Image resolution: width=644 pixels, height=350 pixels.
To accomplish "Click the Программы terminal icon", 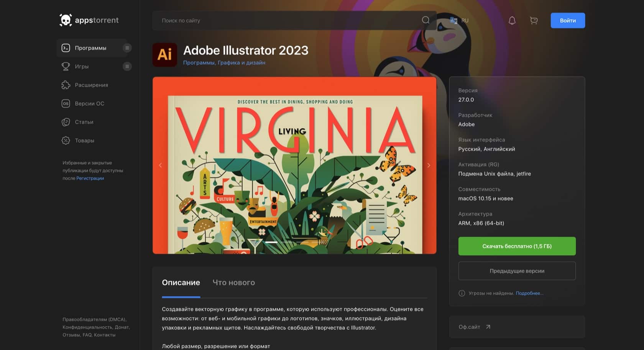I will pos(66,48).
